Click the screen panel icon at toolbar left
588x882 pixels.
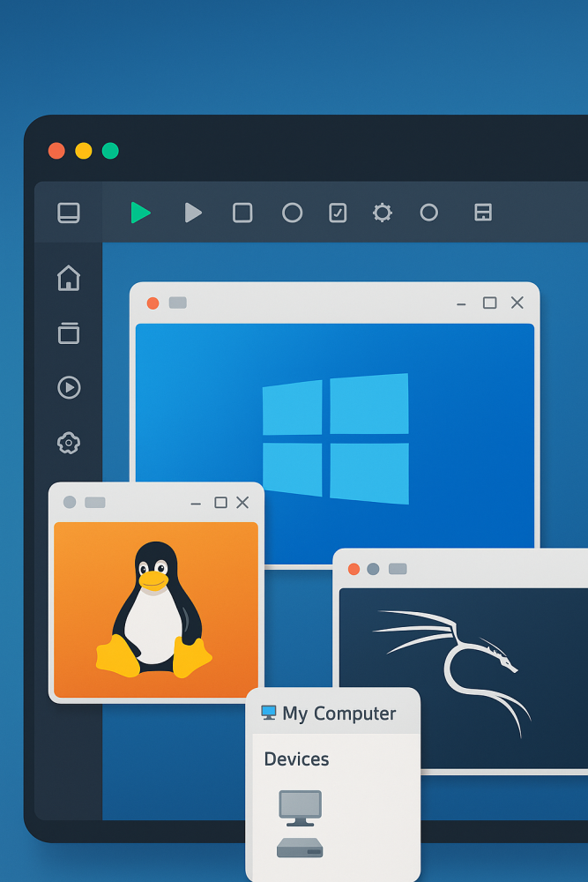[x=69, y=213]
